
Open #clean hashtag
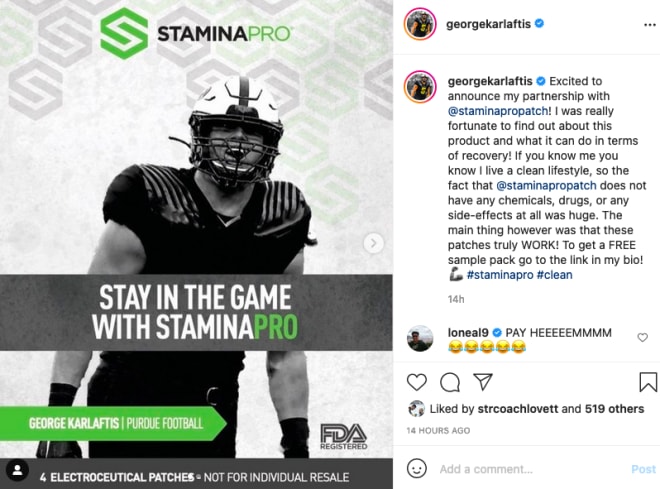tap(554, 275)
